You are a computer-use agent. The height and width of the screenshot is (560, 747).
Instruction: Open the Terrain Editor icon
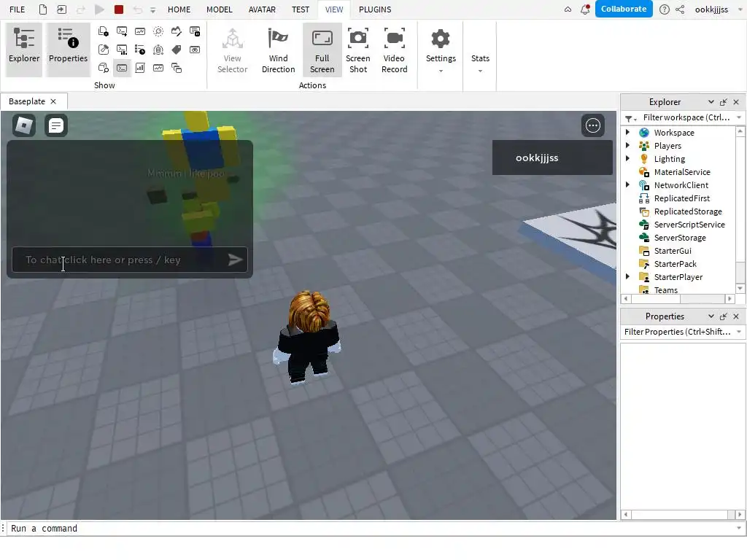point(177,31)
